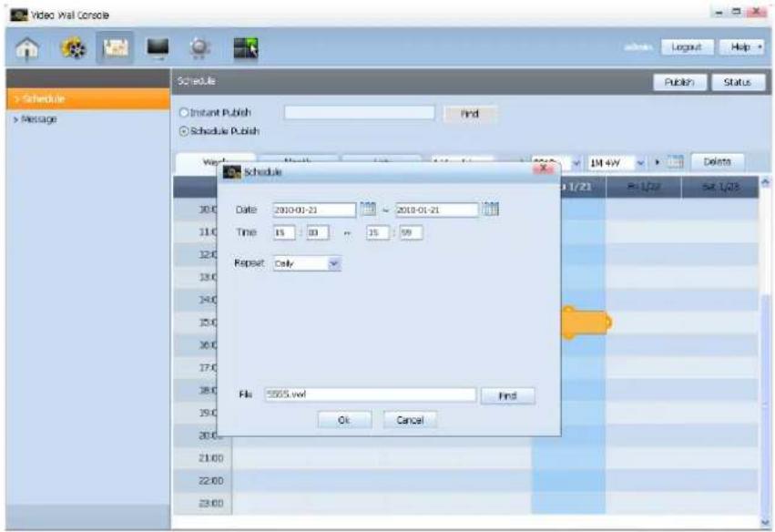The width and height of the screenshot is (775, 532).
Task: Open the gear settings toolbar icon
Action: (199, 48)
